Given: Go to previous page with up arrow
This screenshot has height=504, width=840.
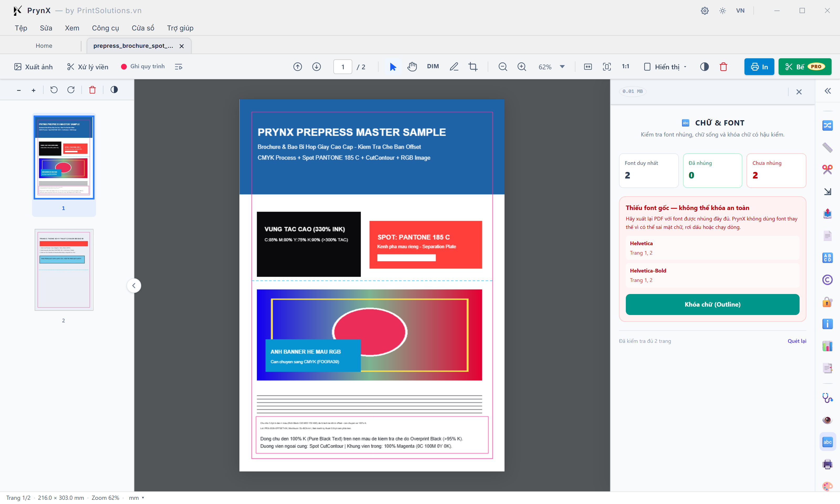Looking at the screenshot, I should point(298,67).
